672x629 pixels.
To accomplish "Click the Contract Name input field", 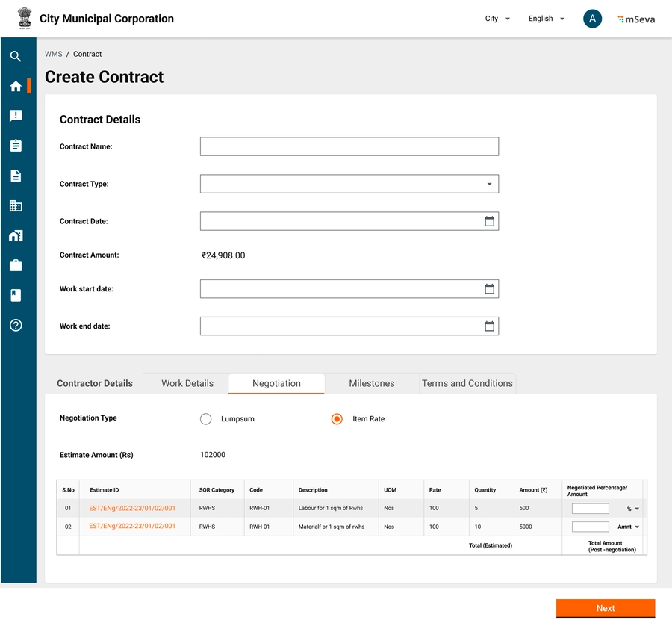I will tap(349, 146).
